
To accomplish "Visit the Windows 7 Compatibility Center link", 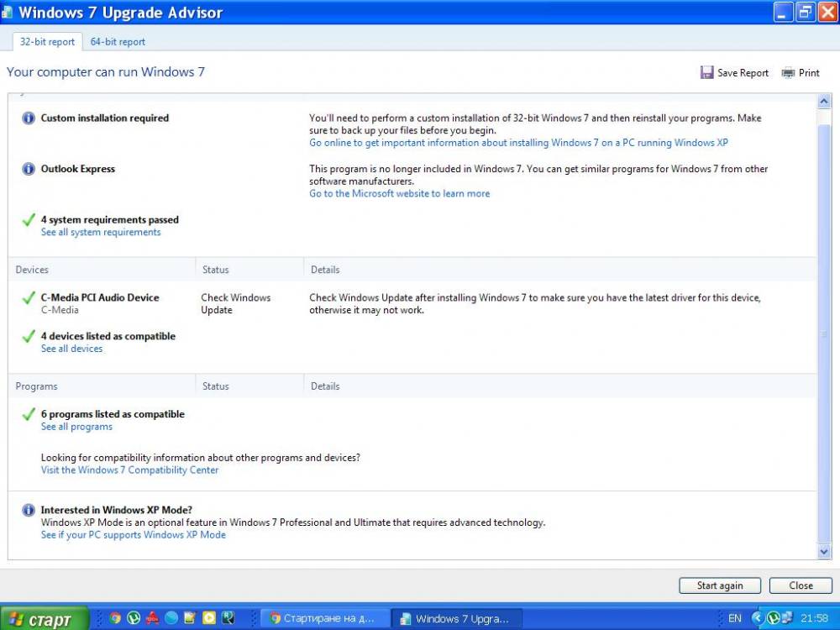I will (129, 470).
